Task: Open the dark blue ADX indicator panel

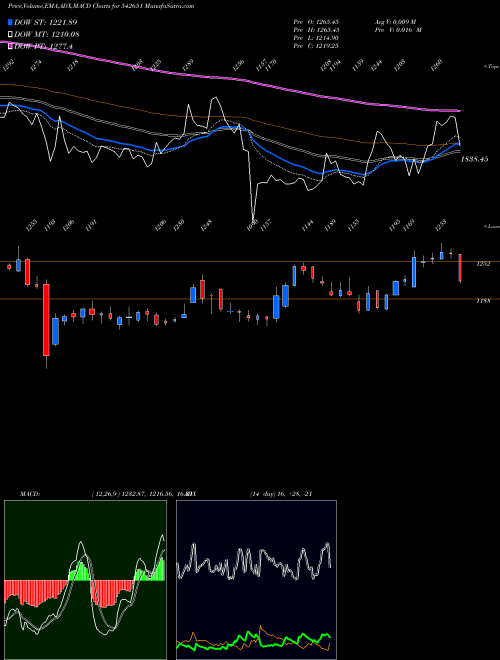Action: pos(257,580)
